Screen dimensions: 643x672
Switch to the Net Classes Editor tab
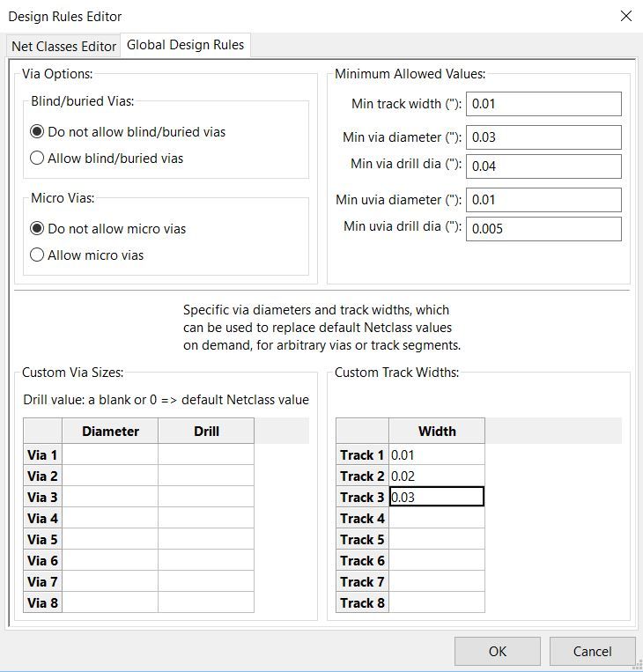pyautogui.click(x=63, y=46)
